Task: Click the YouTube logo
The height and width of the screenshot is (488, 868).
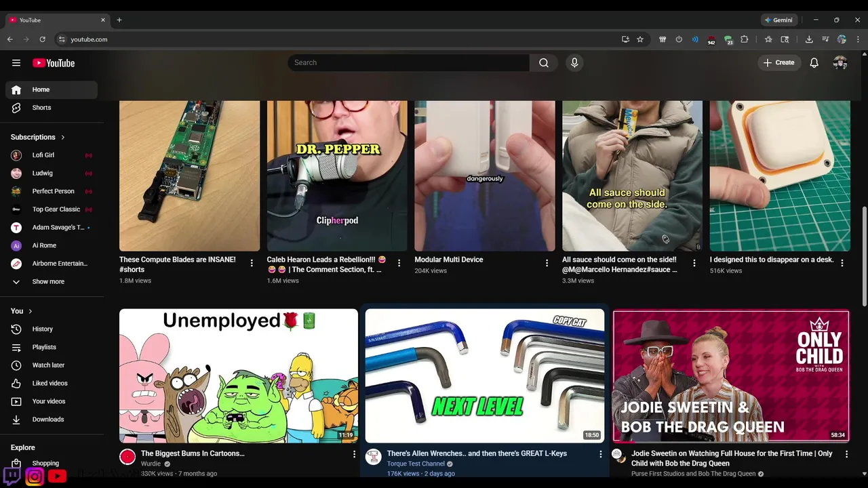Action: (54, 63)
